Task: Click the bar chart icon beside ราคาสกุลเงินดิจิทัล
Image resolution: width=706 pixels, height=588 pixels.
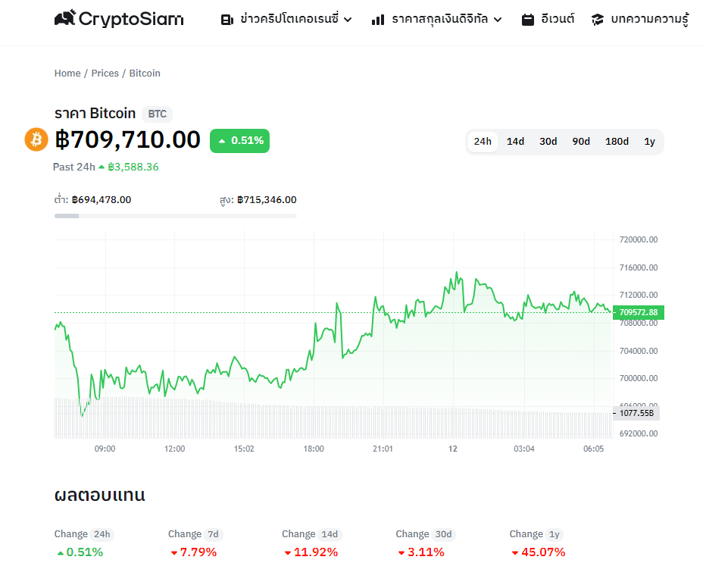Action: 378,20
